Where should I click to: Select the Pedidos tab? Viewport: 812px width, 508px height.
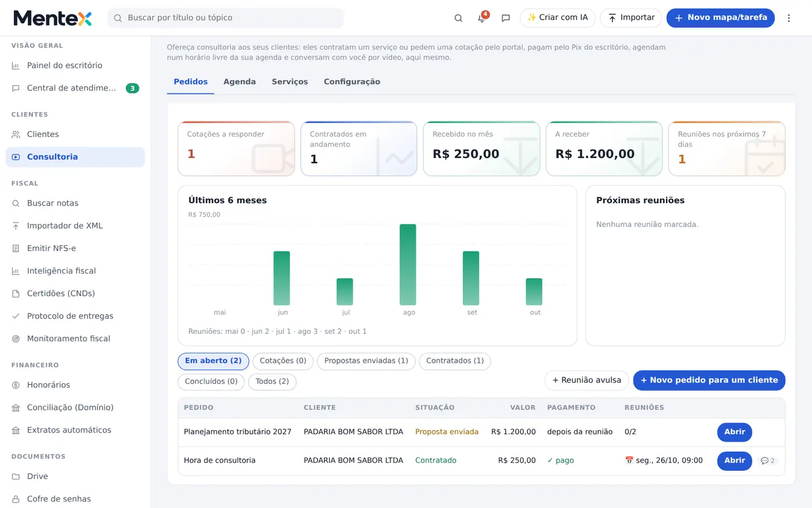click(x=191, y=82)
